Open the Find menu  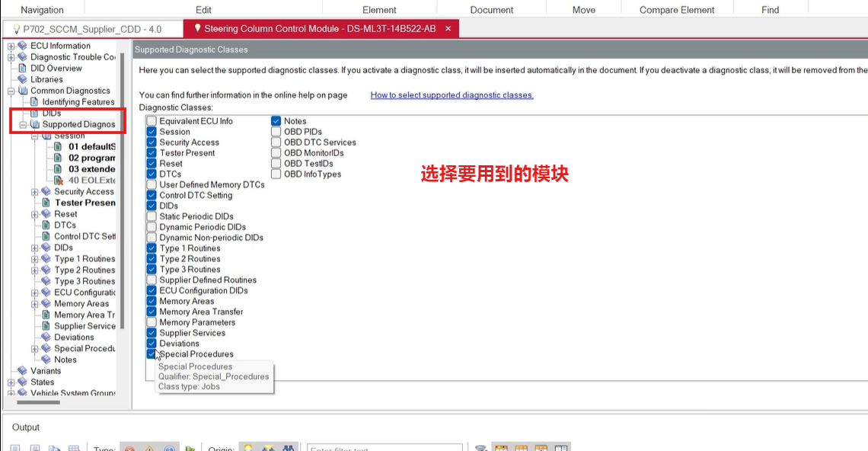(x=770, y=9)
